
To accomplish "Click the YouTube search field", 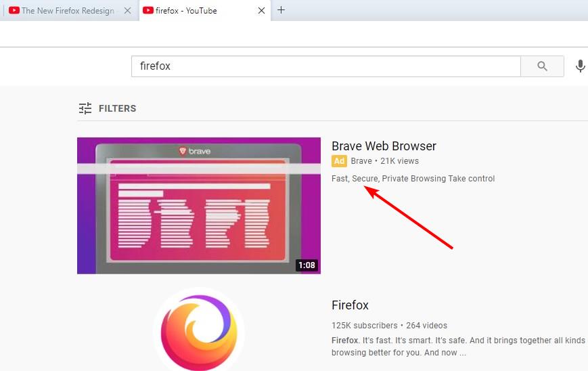I will click(326, 66).
